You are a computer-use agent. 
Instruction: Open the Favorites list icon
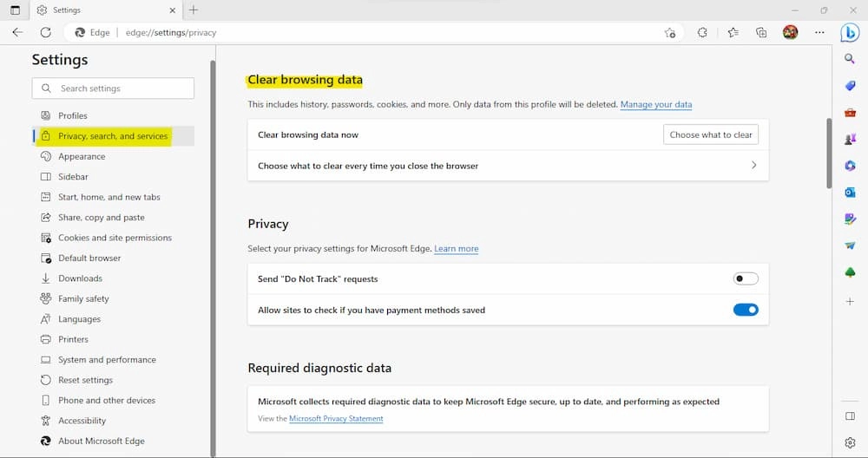tap(733, 33)
